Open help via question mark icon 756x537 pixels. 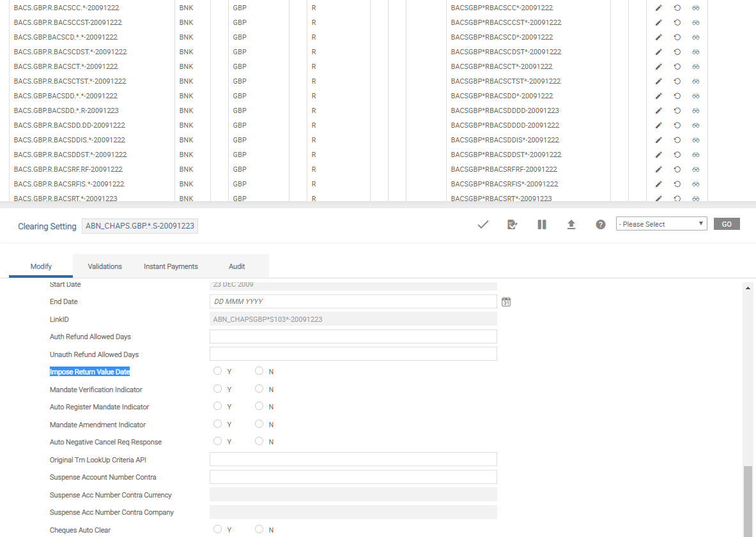[601, 224]
